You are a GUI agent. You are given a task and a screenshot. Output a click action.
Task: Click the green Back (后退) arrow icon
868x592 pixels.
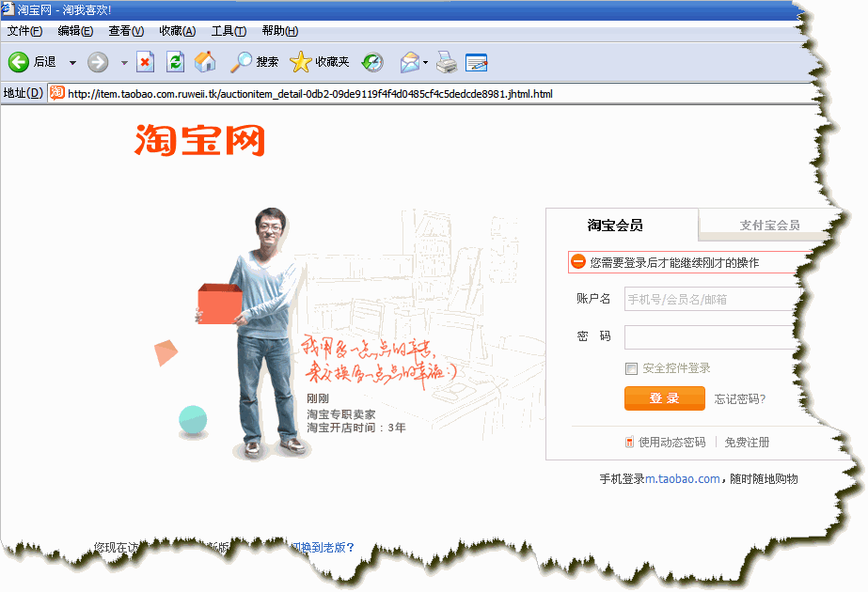18,62
